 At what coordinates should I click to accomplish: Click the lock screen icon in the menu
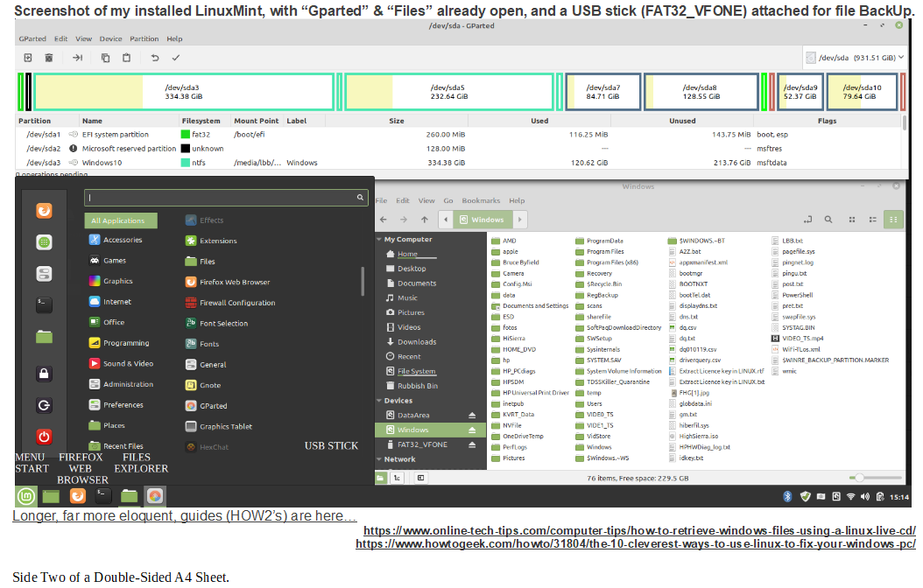[x=44, y=374]
